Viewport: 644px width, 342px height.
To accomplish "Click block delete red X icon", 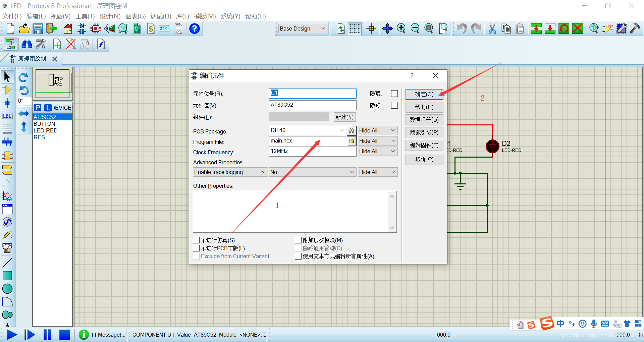I will click(578, 28).
